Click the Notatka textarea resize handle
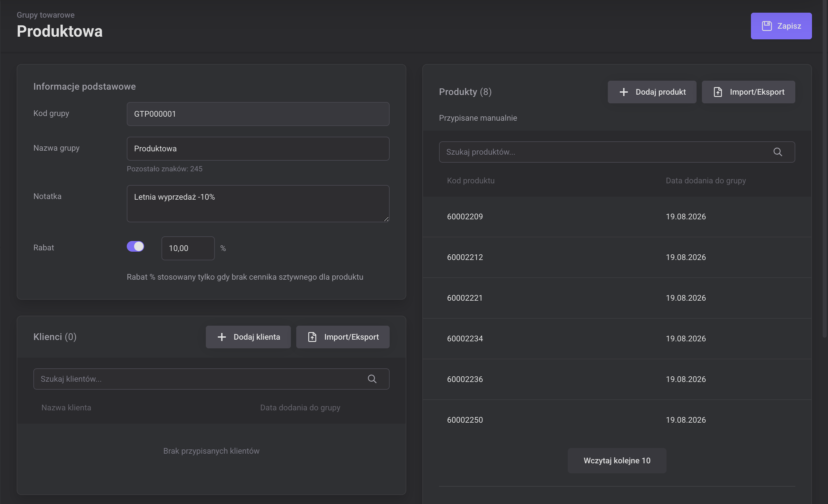The image size is (828, 504). (x=386, y=219)
